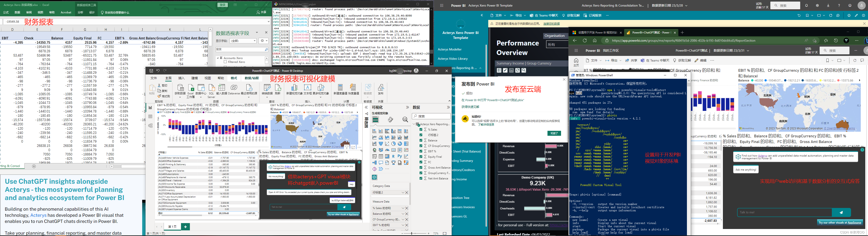Click Edge browser home button
The width and height of the screenshot is (868, 236).
pyautogui.click(x=594, y=41)
